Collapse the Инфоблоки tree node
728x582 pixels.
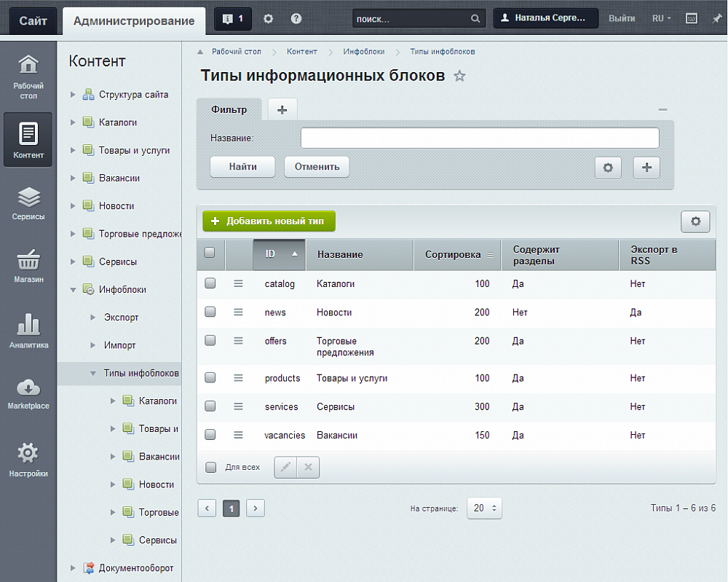73,290
